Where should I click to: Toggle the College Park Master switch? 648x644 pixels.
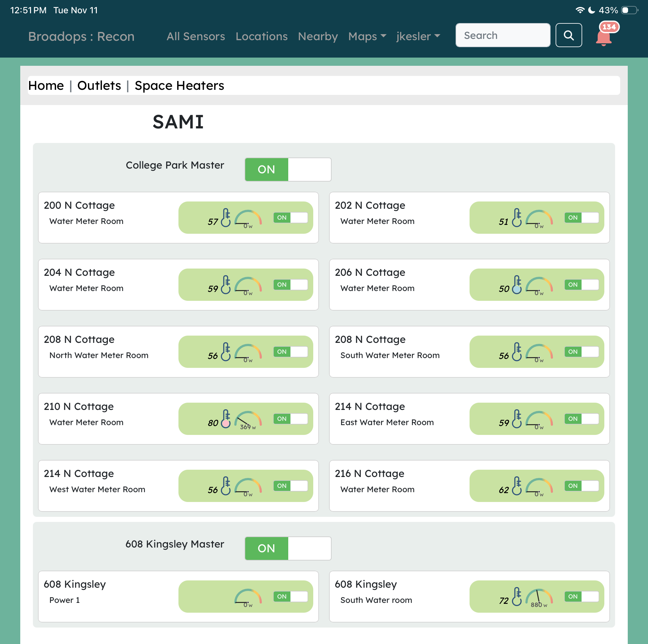(x=288, y=169)
